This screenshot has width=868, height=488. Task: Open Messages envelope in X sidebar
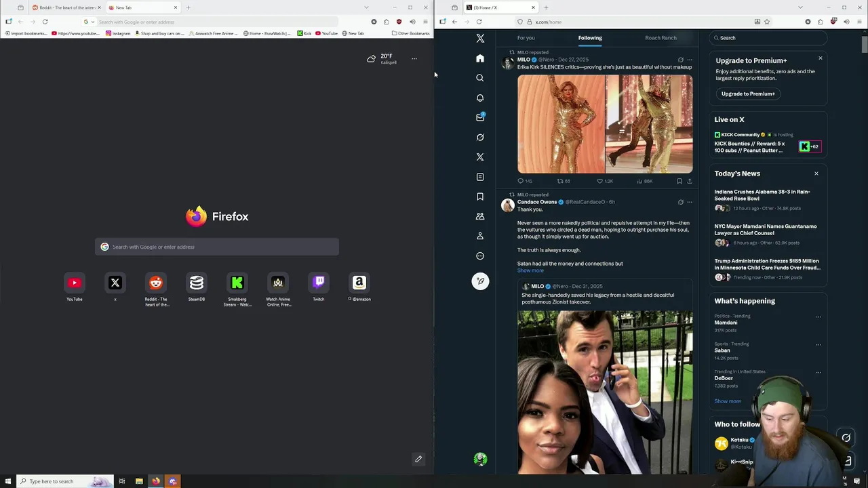(480, 117)
